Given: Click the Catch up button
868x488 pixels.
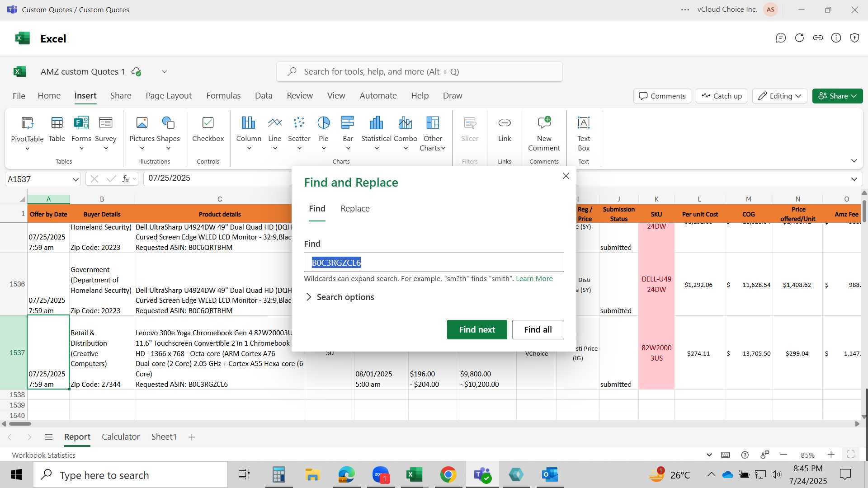Looking at the screenshot, I should 722,96.
